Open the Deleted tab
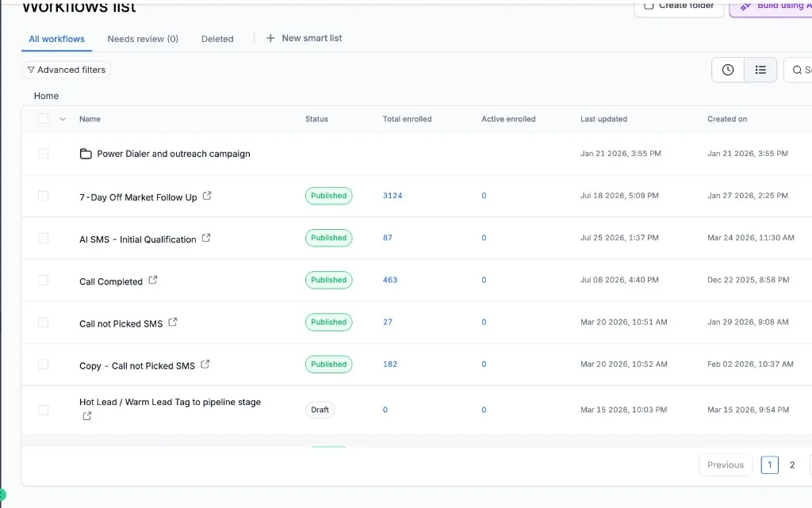 click(x=217, y=39)
